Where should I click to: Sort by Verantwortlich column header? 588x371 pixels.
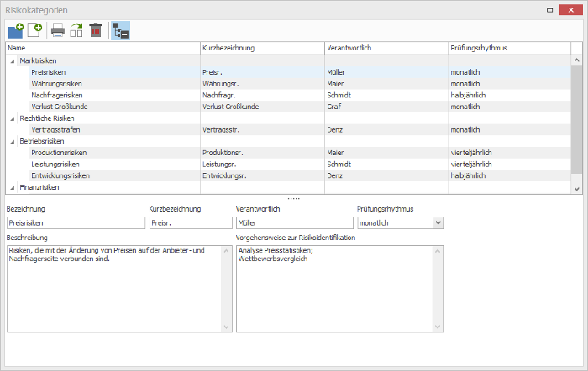pos(386,48)
